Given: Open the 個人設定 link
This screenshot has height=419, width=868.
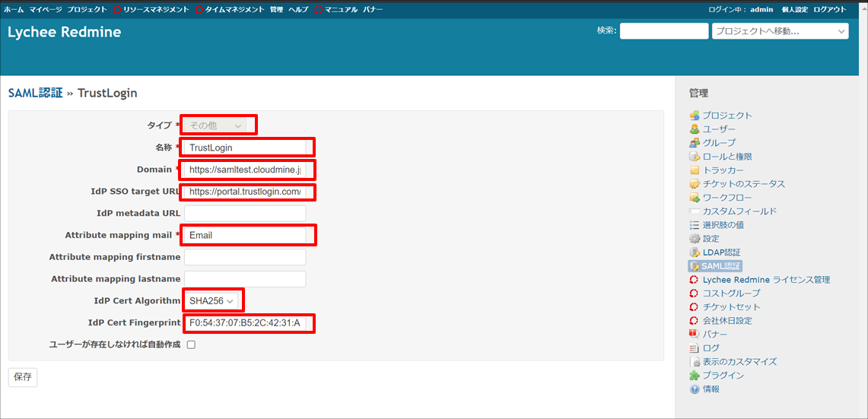Looking at the screenshot, I should click(x=795, y=10).
